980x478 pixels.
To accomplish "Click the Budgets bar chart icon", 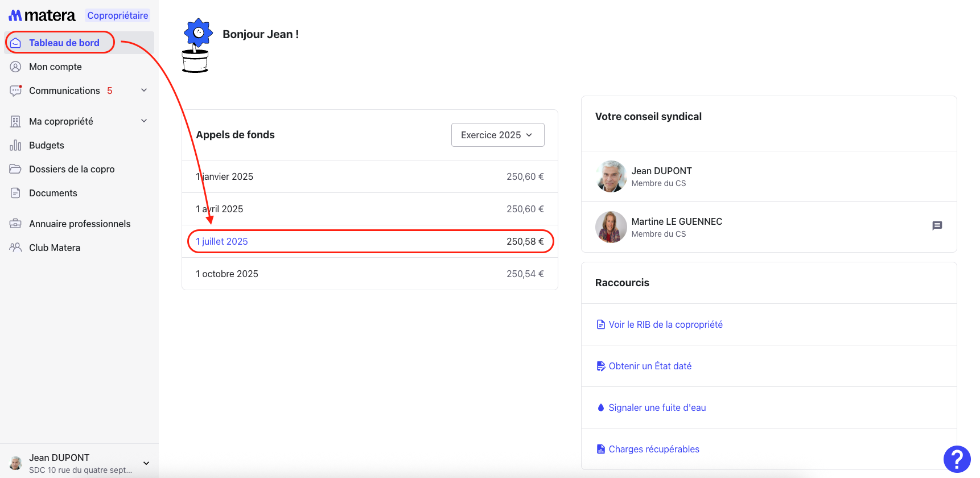I will [x=15, y=146].
